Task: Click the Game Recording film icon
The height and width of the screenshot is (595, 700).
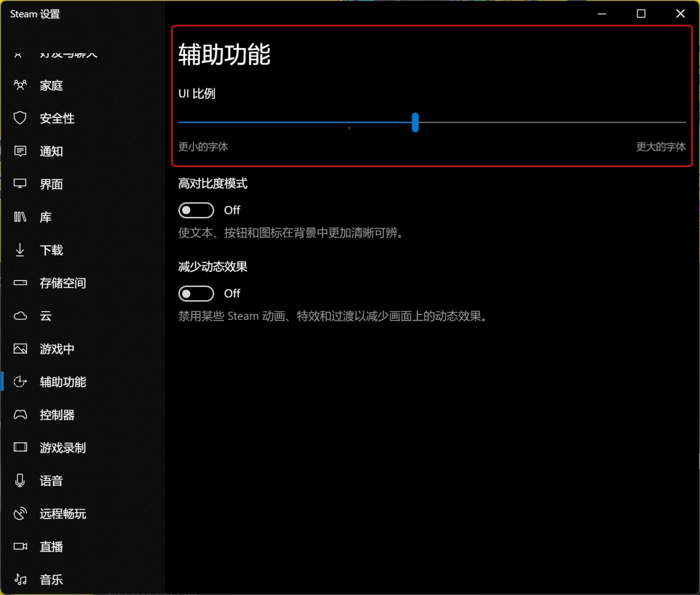Action: [20, 447]
